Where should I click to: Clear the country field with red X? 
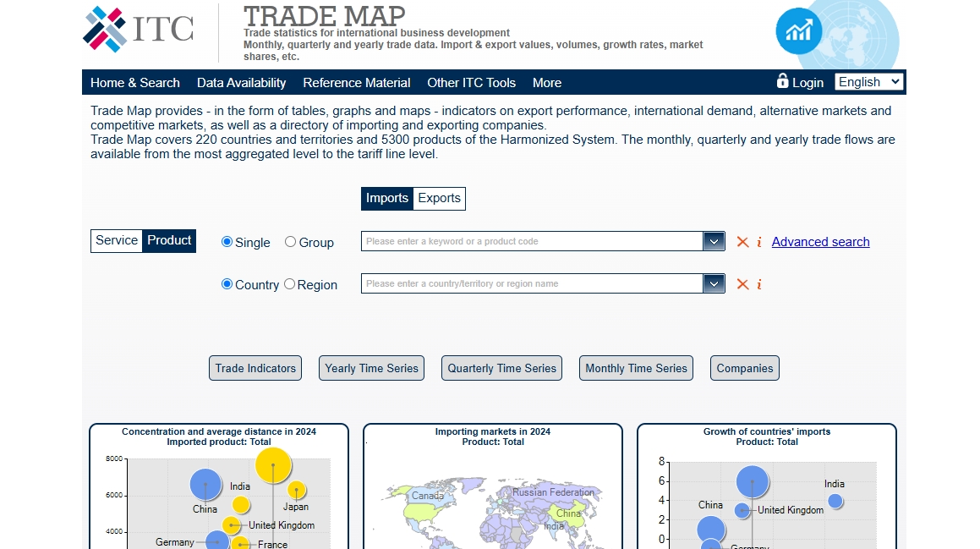pos(742,284)
